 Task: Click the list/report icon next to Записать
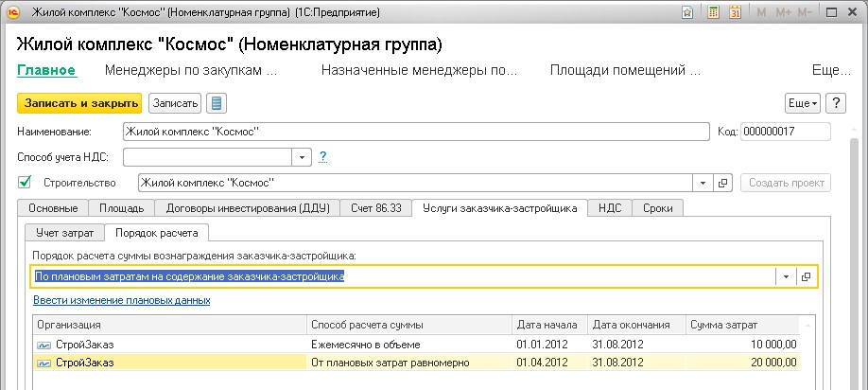tap(217, 103)
